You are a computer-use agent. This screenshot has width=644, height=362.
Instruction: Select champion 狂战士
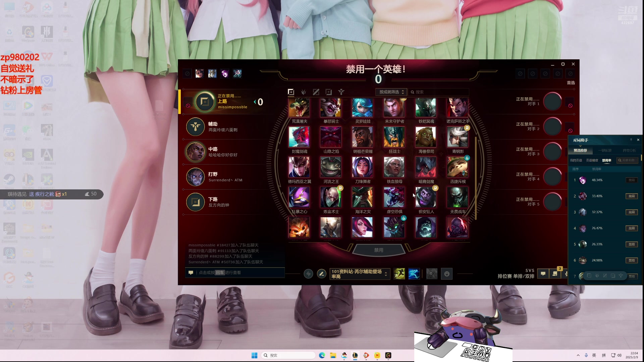(x=394, y=137)
